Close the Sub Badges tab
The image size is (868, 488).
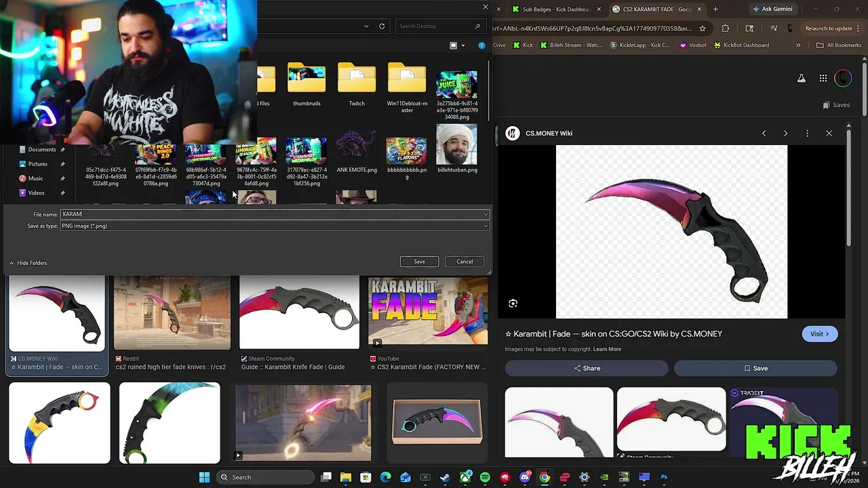click(598, 9)
